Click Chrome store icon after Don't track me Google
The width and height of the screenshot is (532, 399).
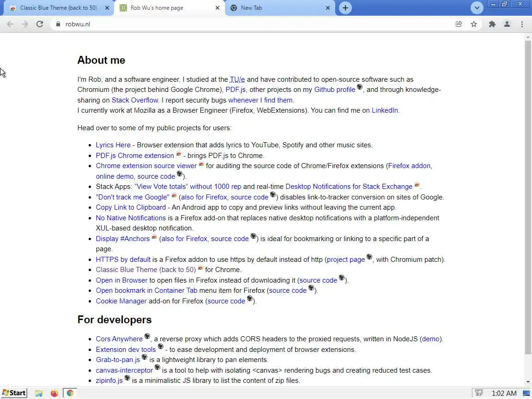(174, 195)
